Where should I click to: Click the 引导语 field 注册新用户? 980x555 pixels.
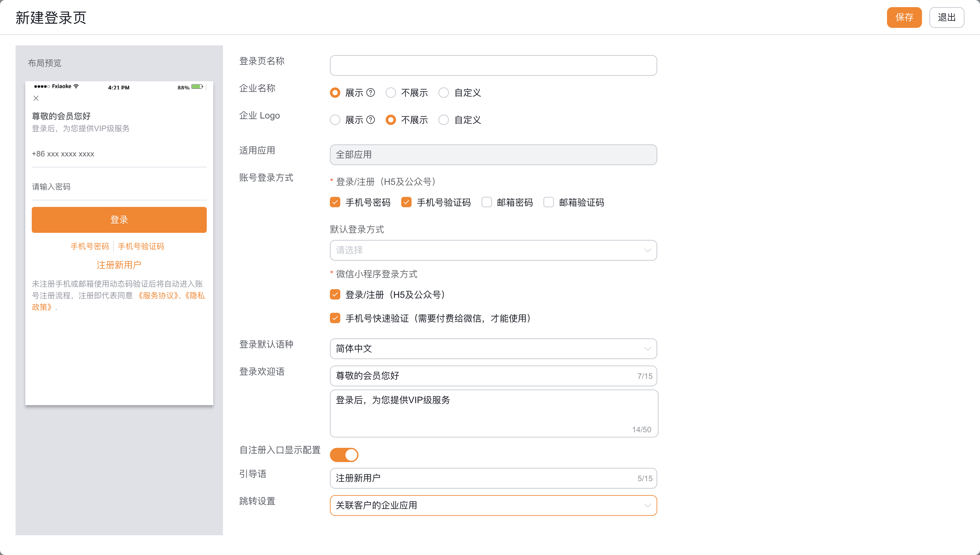pos(493,478)
